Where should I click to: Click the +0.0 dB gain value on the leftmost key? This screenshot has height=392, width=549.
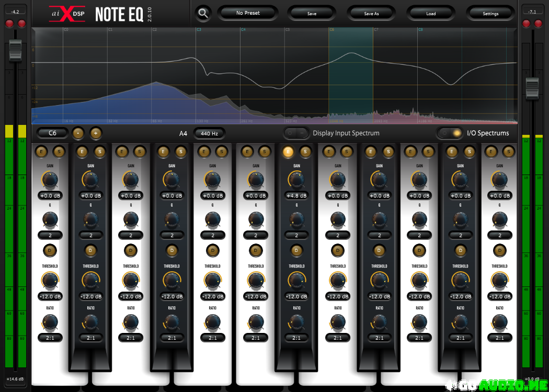(50, 195)
